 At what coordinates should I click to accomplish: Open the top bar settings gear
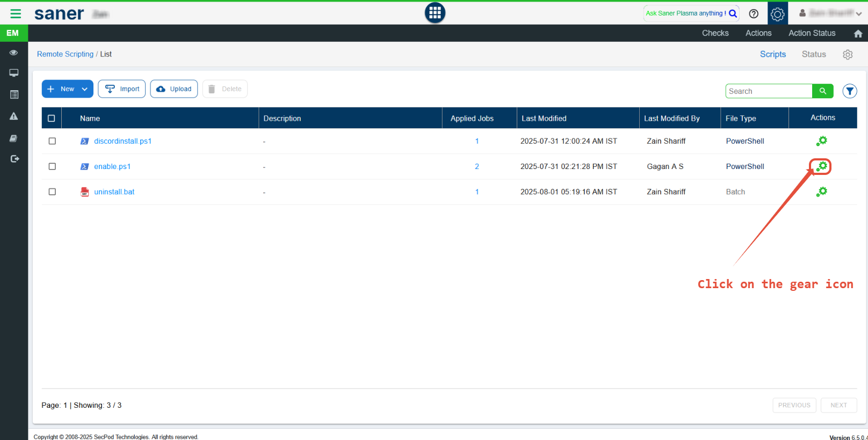(778, 13)
